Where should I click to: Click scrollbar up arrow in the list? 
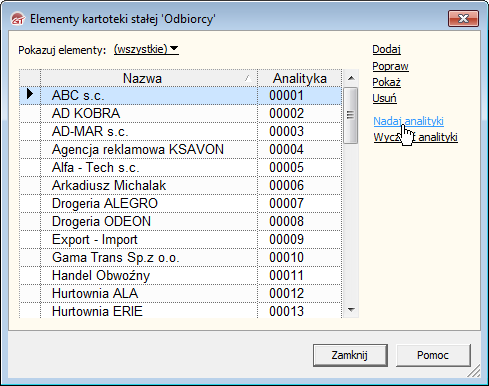[x=351, y=78]
